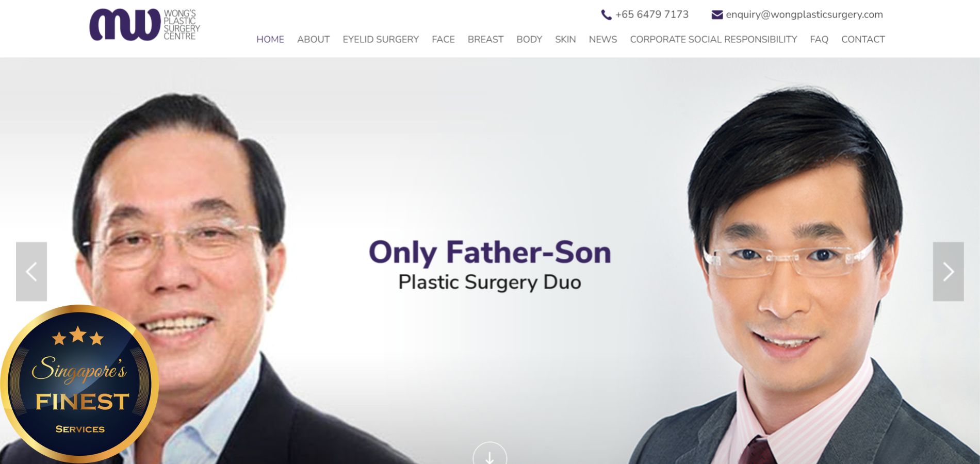Email enquiry@wongplasticsurgery.com
This screenshot has height=464, width=980.
click(x=804, y=15)
